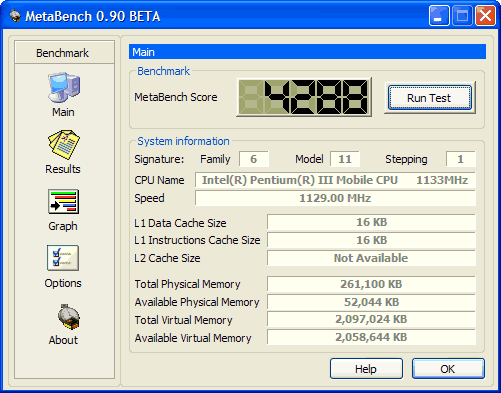This screenshot has height=393, width=501.
Task: Open the Options checklist icon
Action: click(63, 258)
